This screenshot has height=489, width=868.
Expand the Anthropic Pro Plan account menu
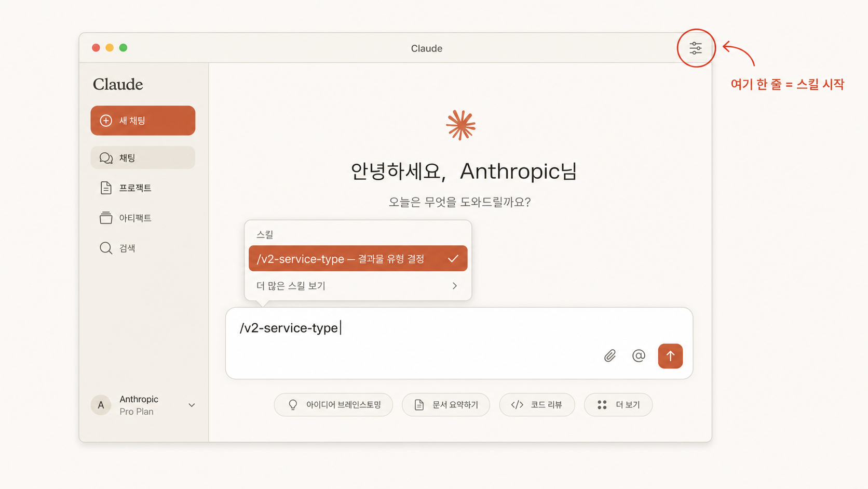pos(143,405)
